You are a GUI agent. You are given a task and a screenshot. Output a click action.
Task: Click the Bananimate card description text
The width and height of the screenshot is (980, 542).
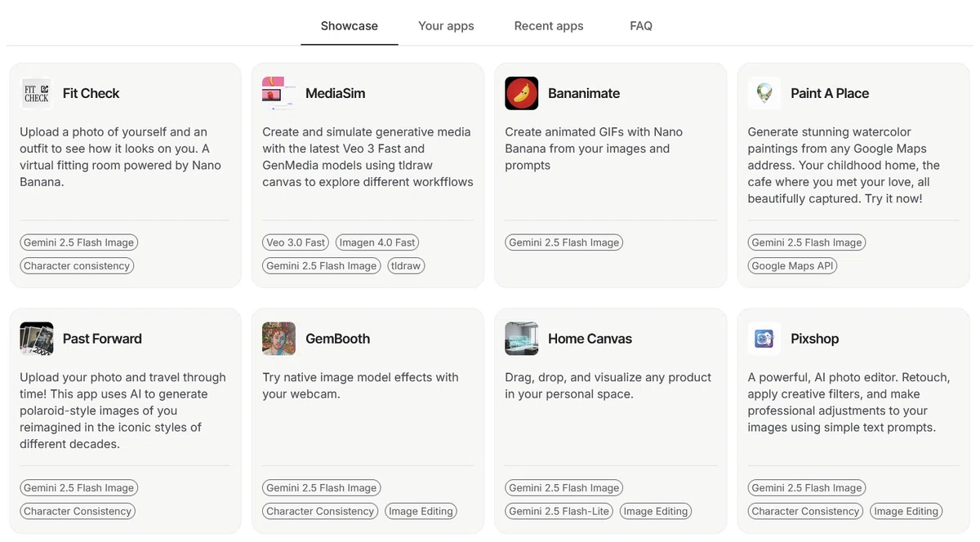click(594, 149)
